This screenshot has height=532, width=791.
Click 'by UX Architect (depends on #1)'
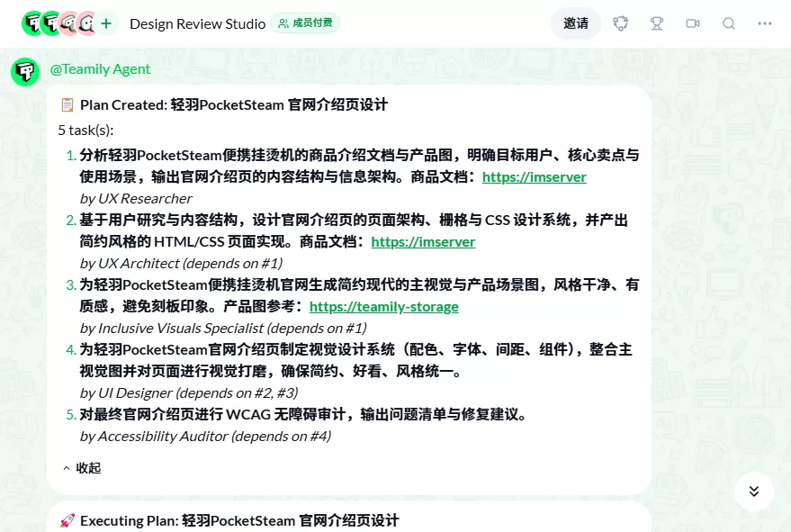[x=181, y=263]
